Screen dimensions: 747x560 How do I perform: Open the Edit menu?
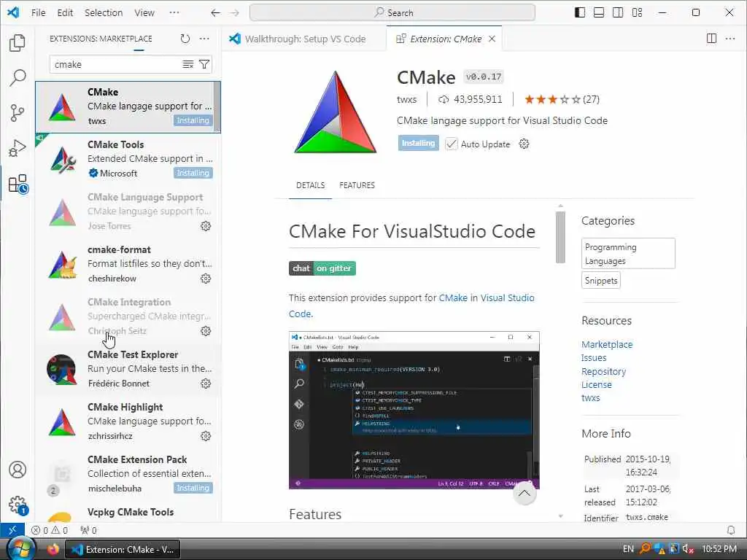pyautogui.click(x=65, y=13)
